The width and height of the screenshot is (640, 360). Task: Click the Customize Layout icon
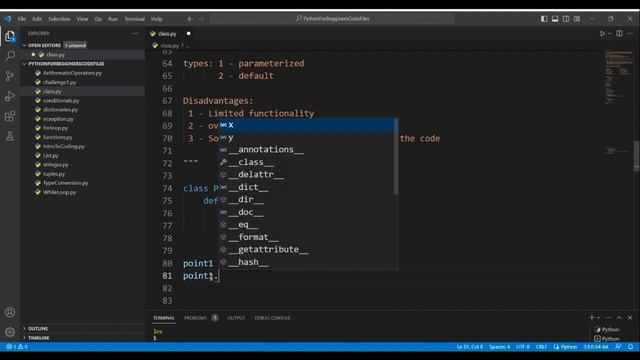(x=577, y=19)
